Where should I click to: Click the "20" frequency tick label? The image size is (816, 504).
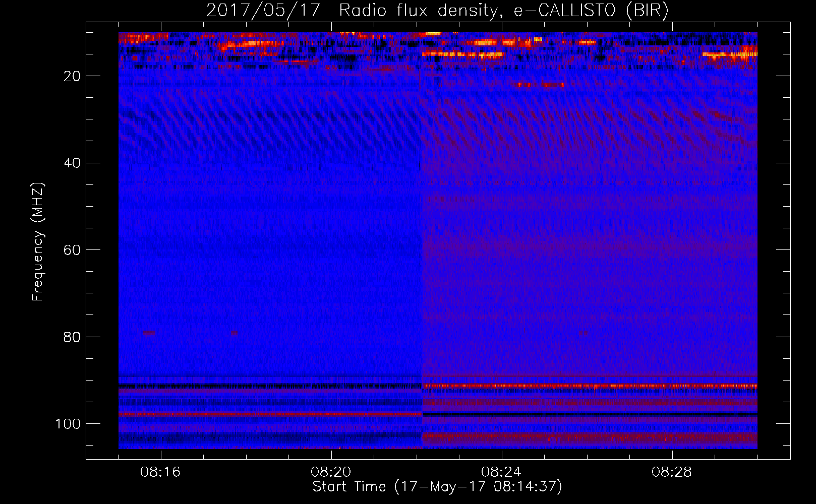pos(73,76)
